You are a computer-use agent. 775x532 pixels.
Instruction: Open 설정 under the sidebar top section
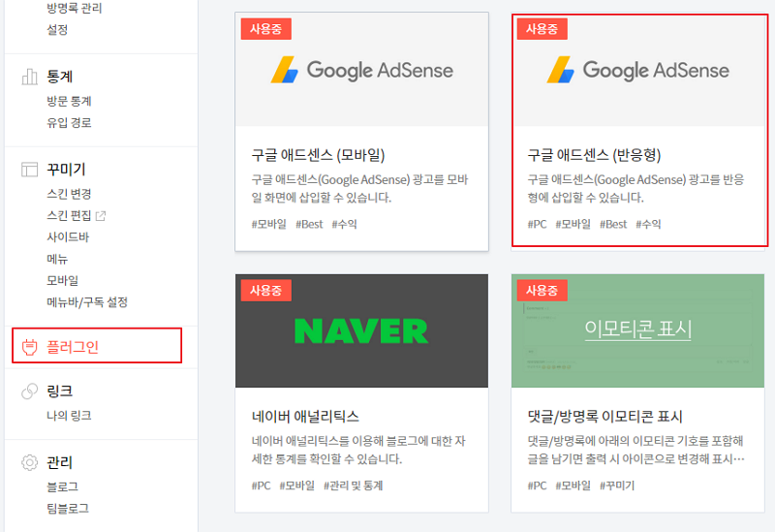point(57,30)
